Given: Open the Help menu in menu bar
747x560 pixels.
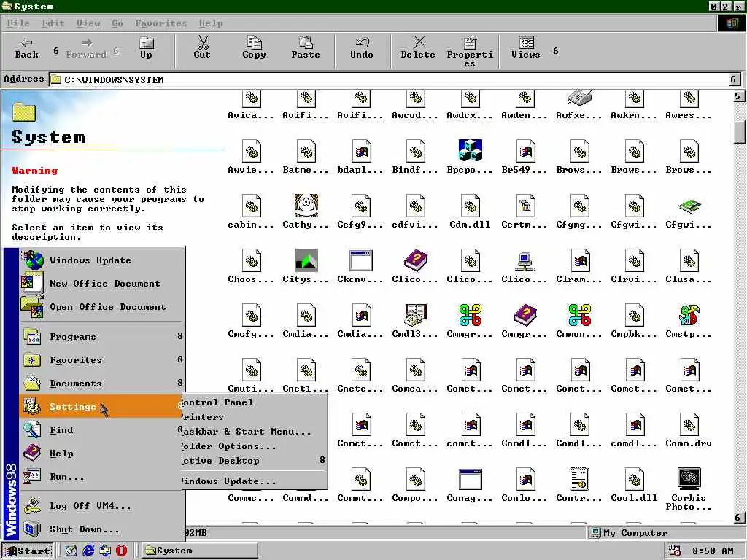Looking at the screenshot, I should coord(211,23).
